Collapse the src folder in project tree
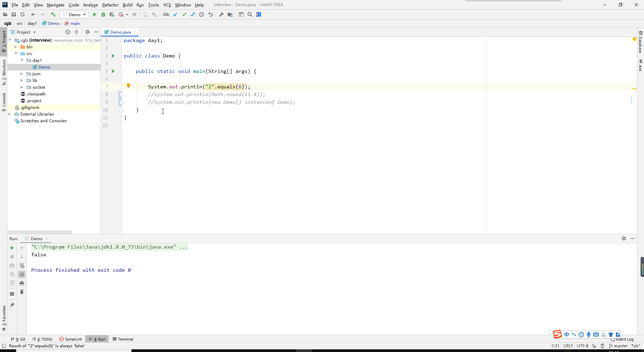The image size is (644, 352). click(16, 54)
